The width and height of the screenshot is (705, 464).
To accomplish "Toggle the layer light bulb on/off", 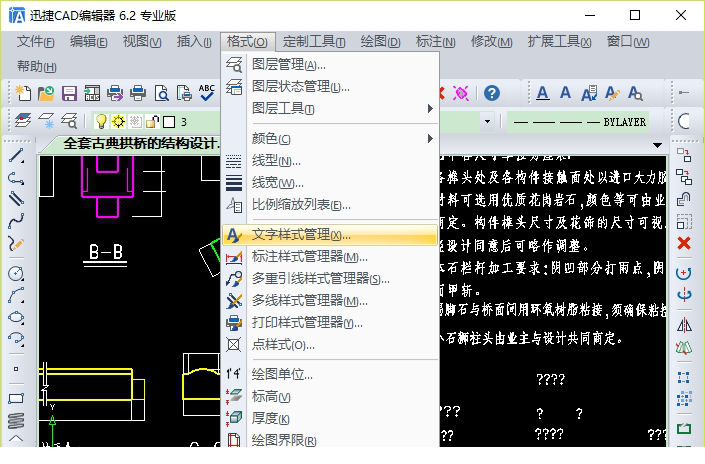I will tap(101, 121).
